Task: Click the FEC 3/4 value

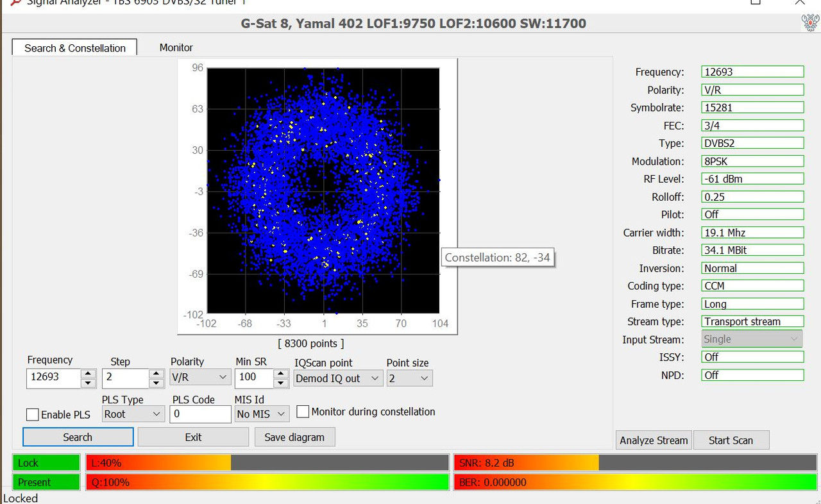Action: 752,126
